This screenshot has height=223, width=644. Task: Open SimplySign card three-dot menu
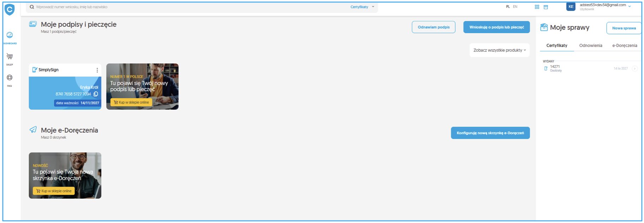(97, 70)
